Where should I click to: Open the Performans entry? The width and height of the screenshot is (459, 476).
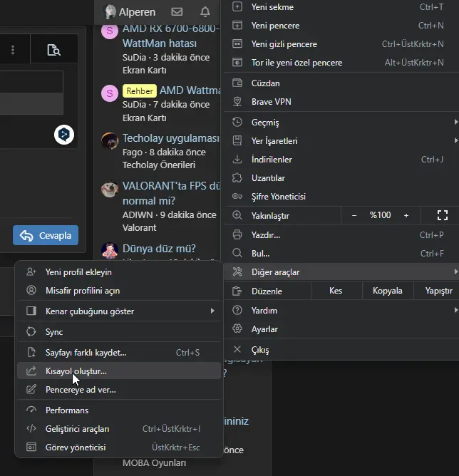119,410
